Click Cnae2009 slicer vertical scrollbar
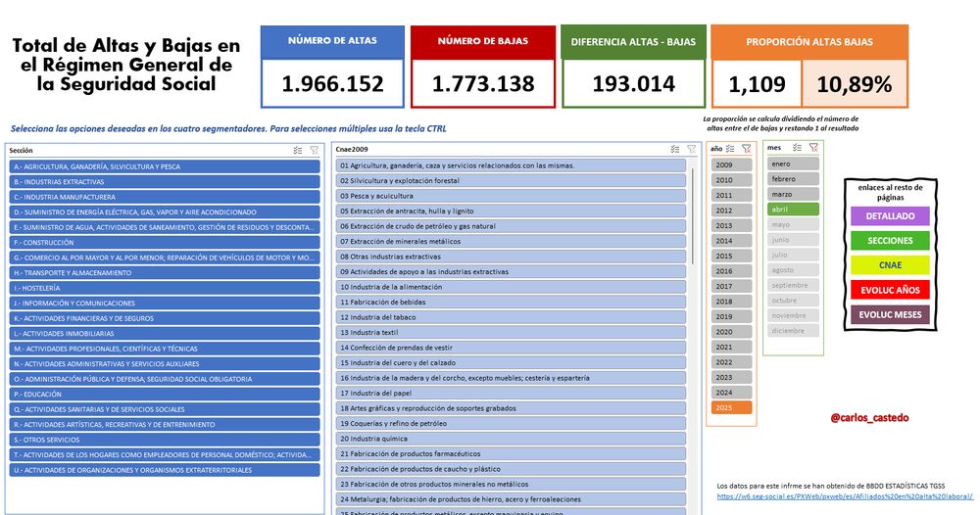 (693, 215)
